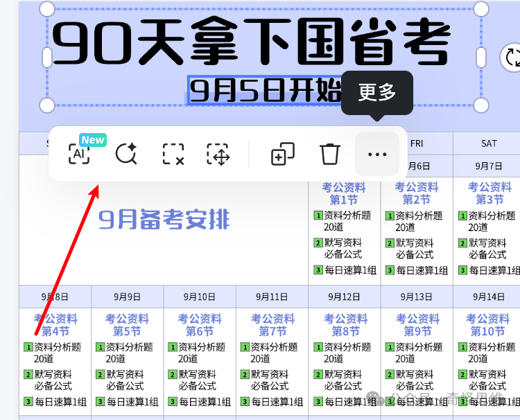Viewport: 520px width, 420px height.
Task: Click the dashed box with X icon
Action: coord(173,154)
